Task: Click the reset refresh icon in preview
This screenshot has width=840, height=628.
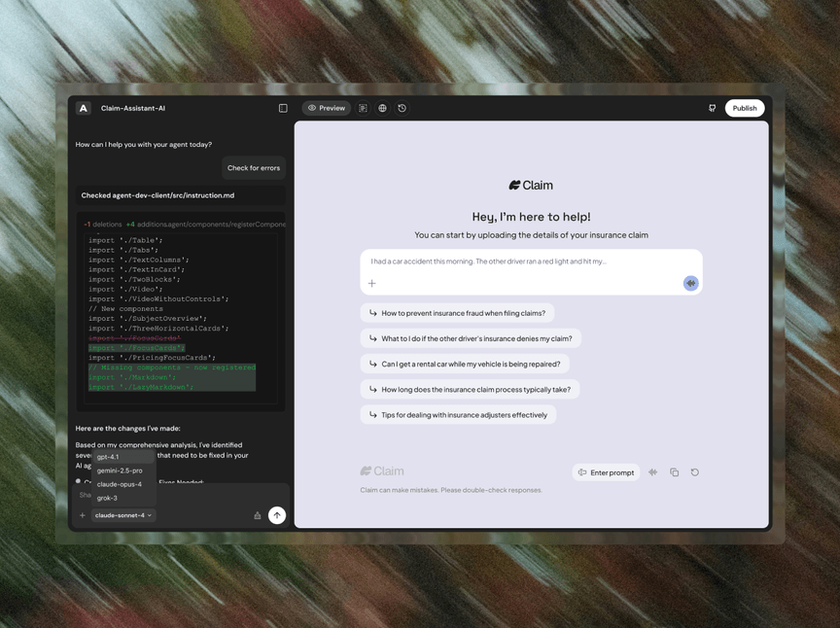Action: coord(695,472)
